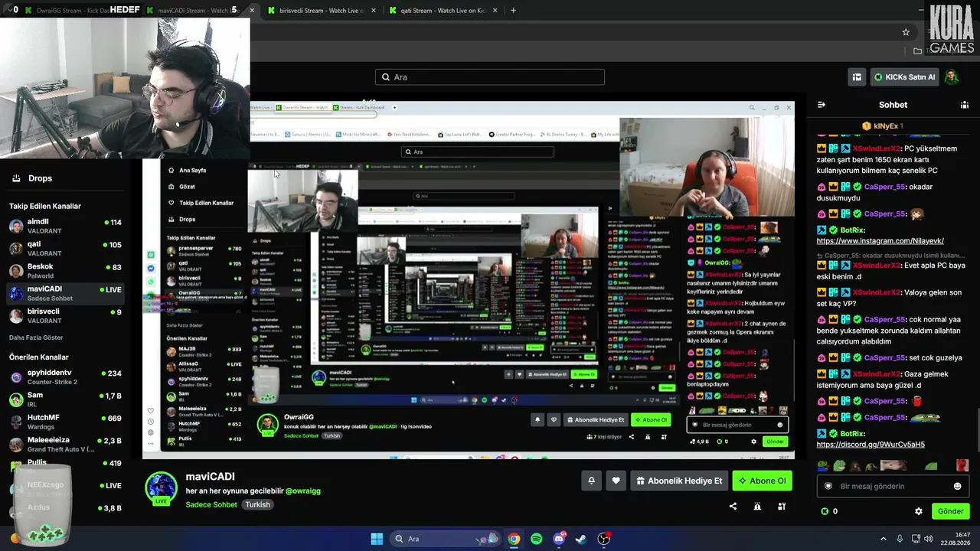The height and width of the screenshot is (551, 980).
Task: Click the Windows taskbar search box
Action: pyautogui.click(x=445, y=539)
